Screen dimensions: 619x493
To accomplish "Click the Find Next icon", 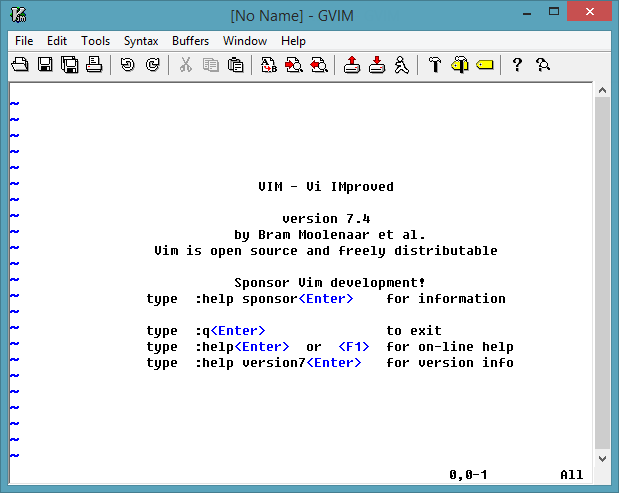I will (294, 65).
